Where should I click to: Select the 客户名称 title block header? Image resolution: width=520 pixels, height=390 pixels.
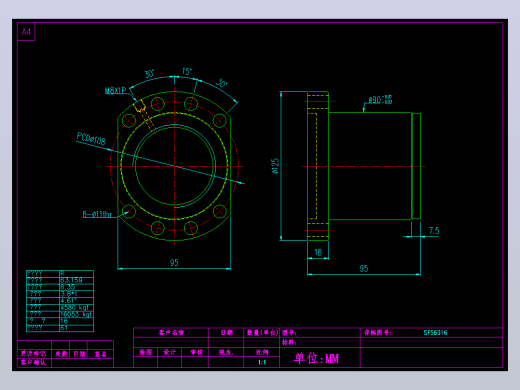point(171,333)
